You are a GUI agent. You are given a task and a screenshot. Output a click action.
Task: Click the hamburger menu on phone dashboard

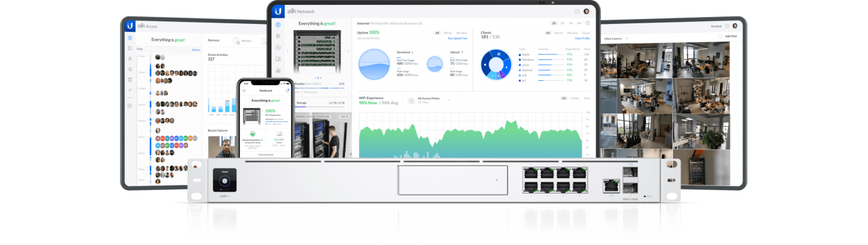(245, 91)
